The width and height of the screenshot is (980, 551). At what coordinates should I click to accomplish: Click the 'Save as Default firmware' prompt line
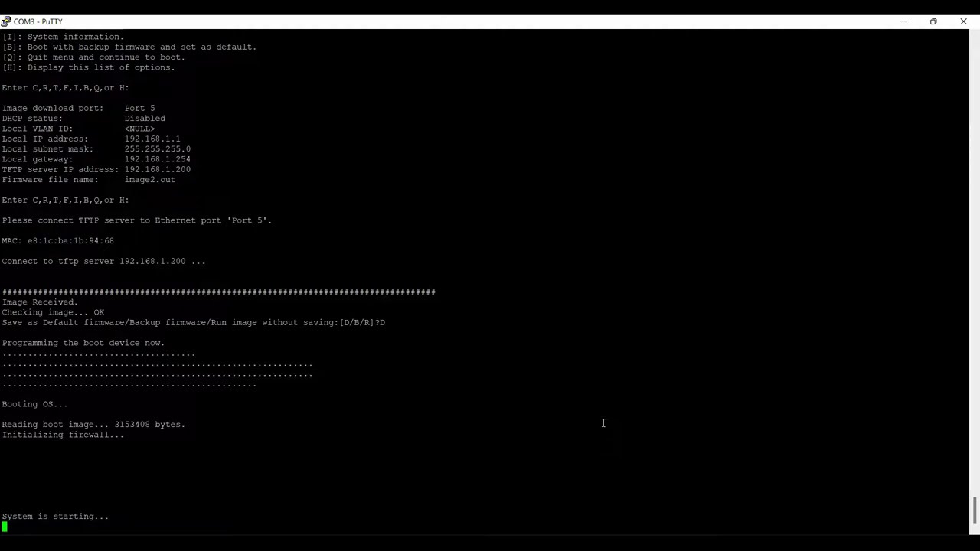click(x=194, y=323)
